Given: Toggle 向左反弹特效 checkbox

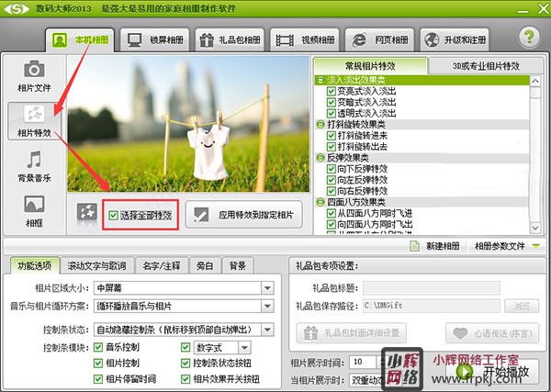Looking at the screenshot, I should pos(331,180).
